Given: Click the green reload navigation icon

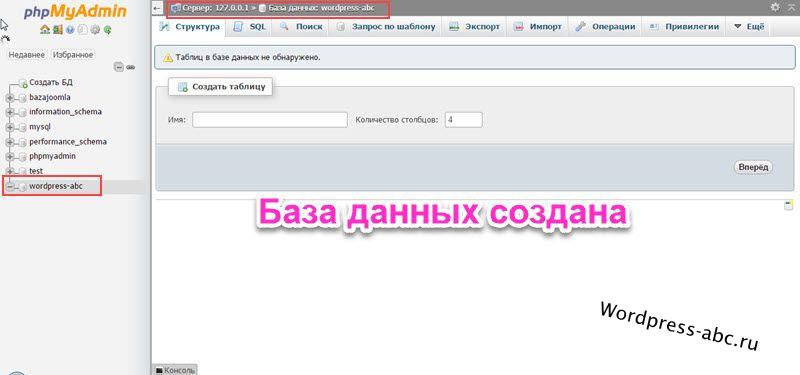Looking at the screenshot, I should 107,30.
